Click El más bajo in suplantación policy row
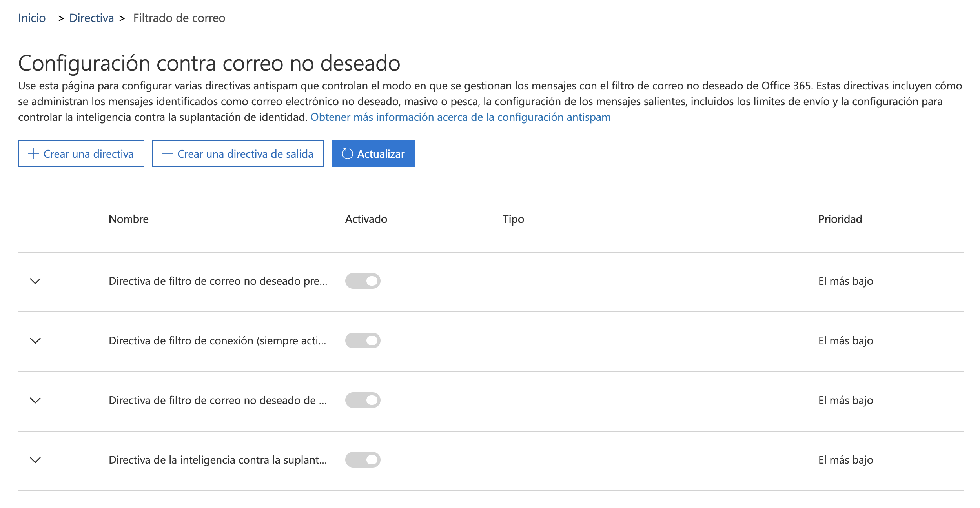 click(x=846, y=460)
